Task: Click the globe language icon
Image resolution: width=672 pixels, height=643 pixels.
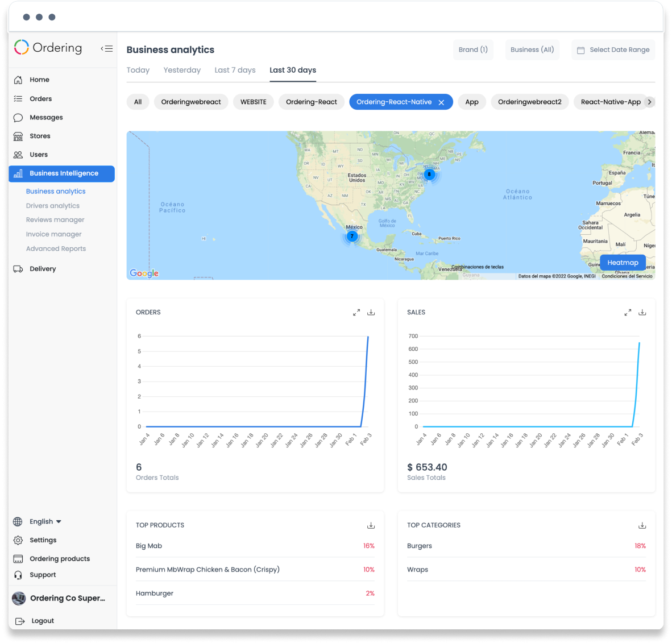Action: click(18, 522)
